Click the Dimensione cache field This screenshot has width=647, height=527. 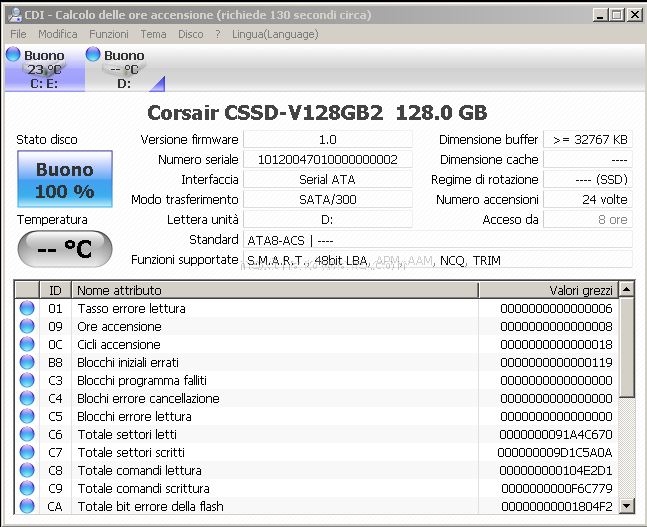click(x=588, y=160)
